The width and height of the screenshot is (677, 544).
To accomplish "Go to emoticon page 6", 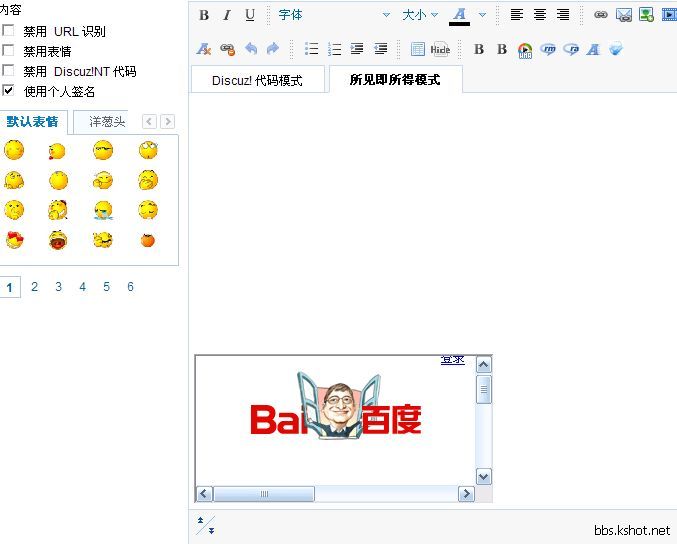I will [x=130, y=287].
